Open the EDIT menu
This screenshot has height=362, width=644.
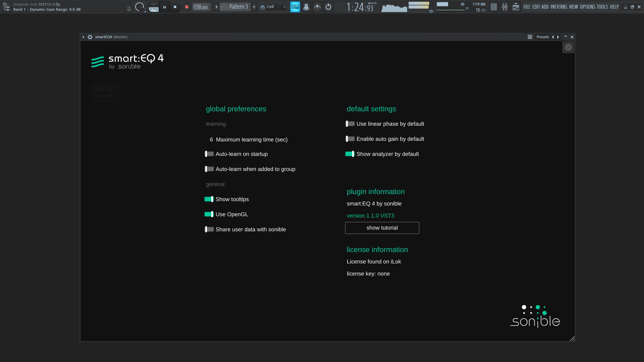click(536, 7)
